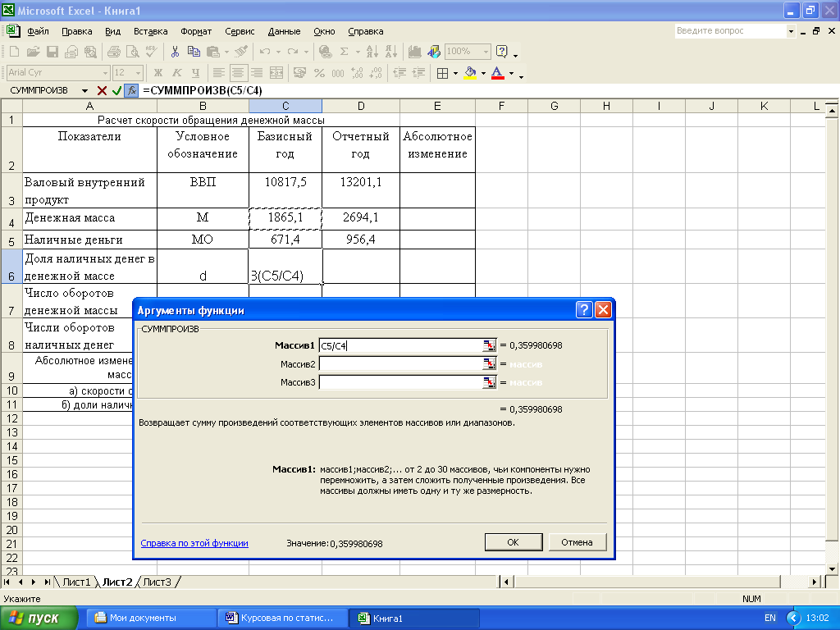840x630 pixels.
Task: Click the AutoSum sigma icon
Action: (x=345, y=52)
